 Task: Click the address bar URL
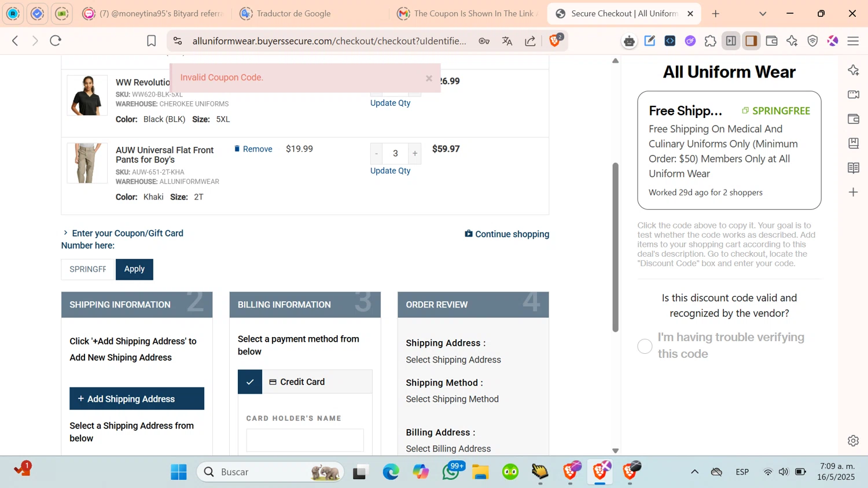(x=329, y=40)
